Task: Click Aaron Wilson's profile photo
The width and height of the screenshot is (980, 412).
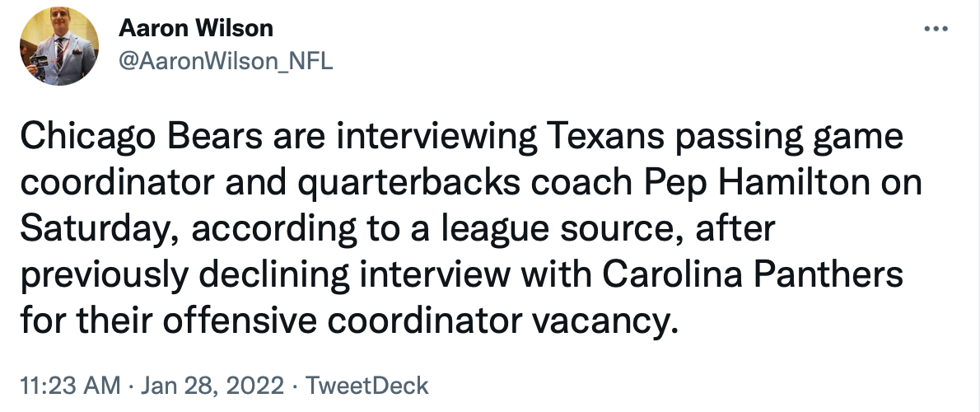Action: (x=59, y=51)
